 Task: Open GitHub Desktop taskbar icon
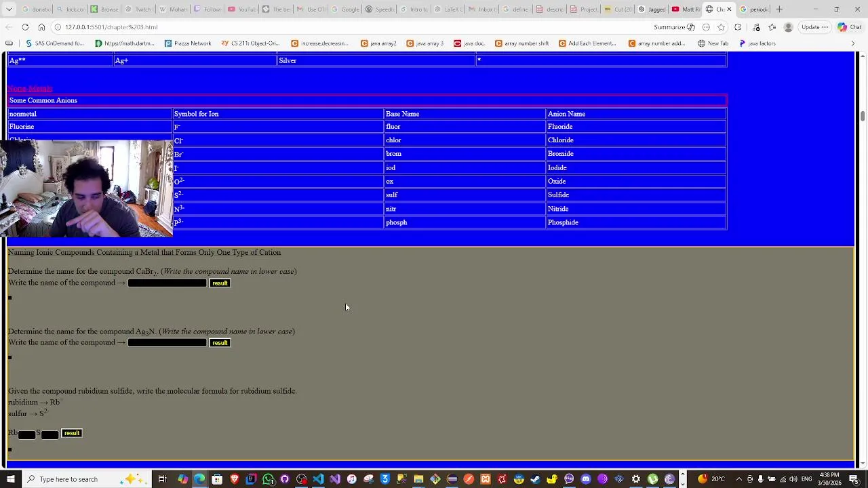pos(285,479)
